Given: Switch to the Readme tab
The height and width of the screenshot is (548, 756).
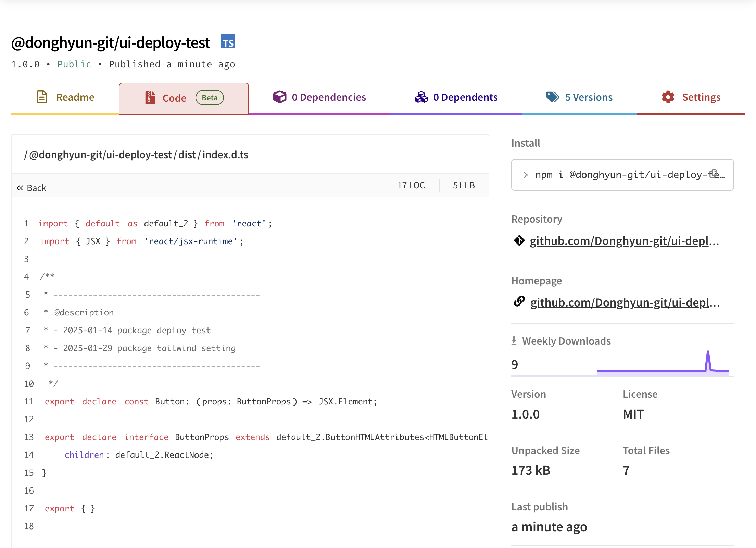Looking at the screenshot, I should pyautogui.click(x=75, y=97).
